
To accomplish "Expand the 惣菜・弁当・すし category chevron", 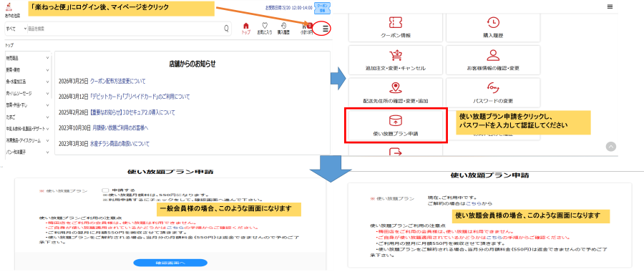I will pos(48,106).
